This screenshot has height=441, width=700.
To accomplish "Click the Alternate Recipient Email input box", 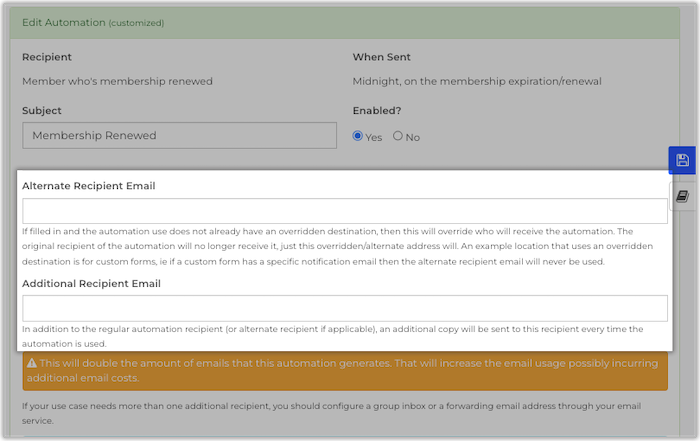I will pyautogui.click(x=344, y=210).
